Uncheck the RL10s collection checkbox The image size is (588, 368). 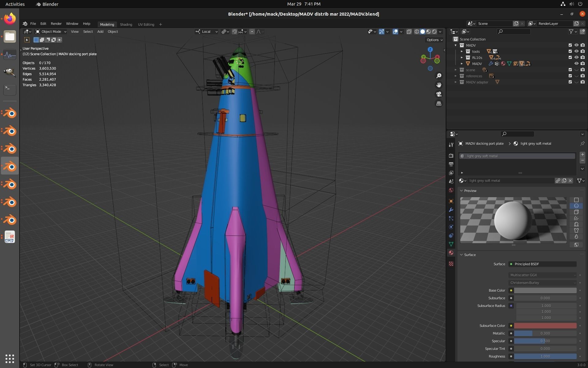point(570,57)
